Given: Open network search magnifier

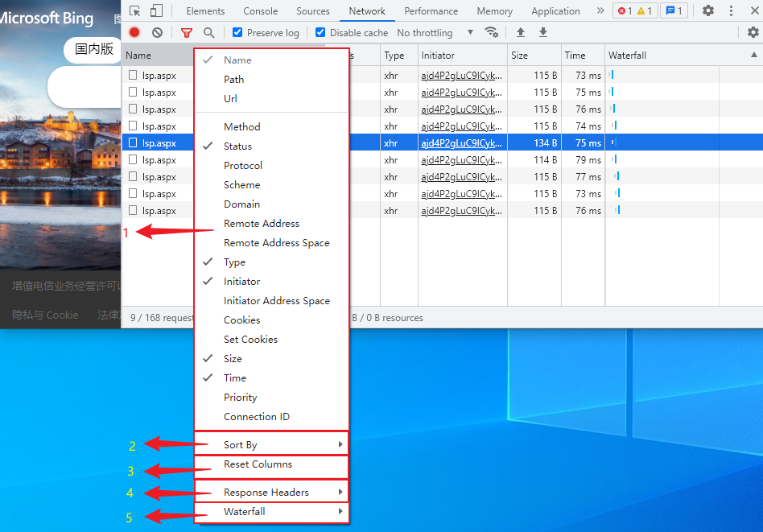Looking at the screenshot, I should pos(209,33).
